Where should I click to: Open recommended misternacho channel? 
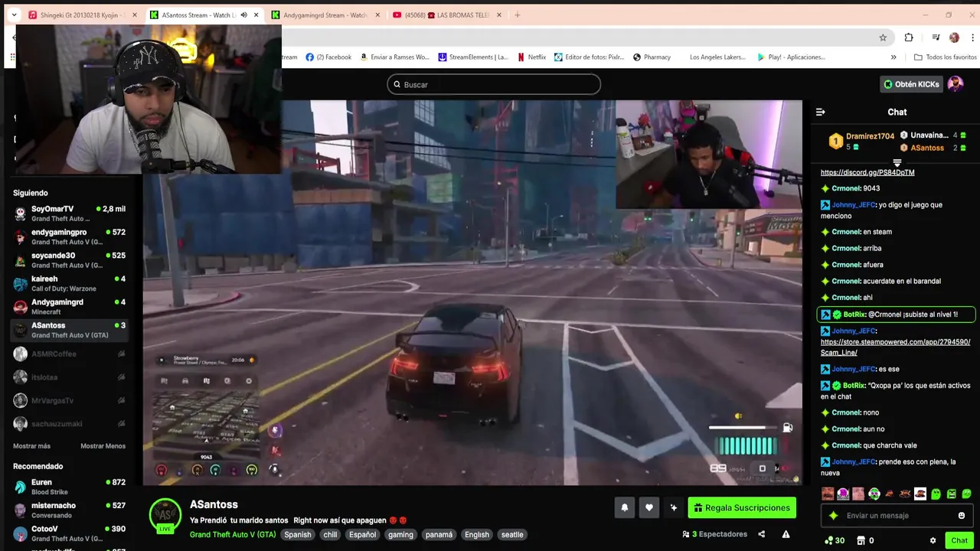pos(69,510)
